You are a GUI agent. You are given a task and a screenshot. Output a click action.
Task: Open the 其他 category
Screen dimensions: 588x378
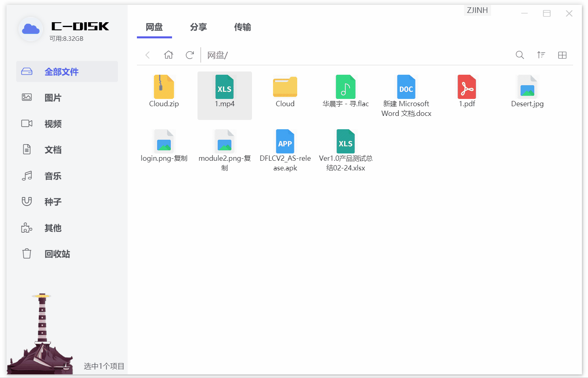[53, 228]
